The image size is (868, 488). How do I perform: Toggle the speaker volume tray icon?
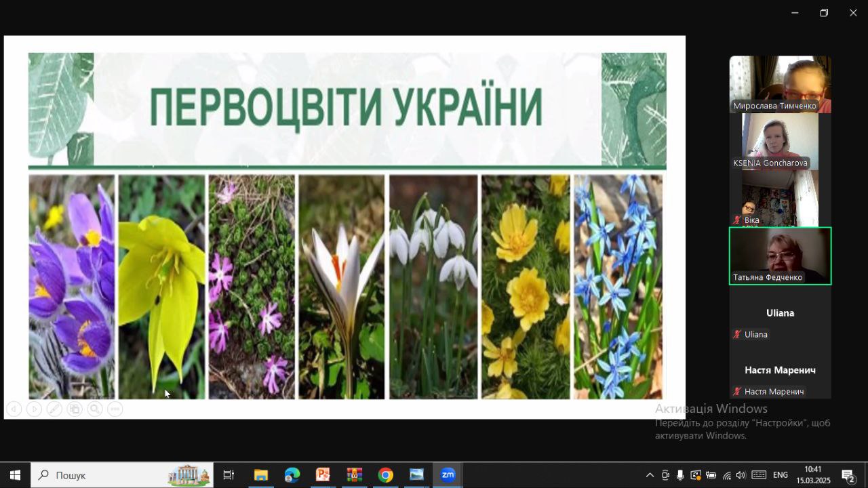tap(741, 475)
